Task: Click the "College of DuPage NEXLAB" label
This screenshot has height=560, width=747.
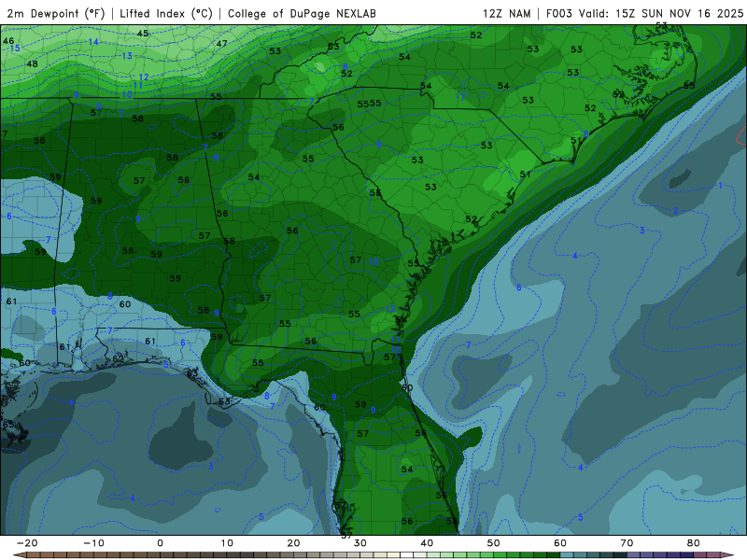Action: click(x=302, y=13)
